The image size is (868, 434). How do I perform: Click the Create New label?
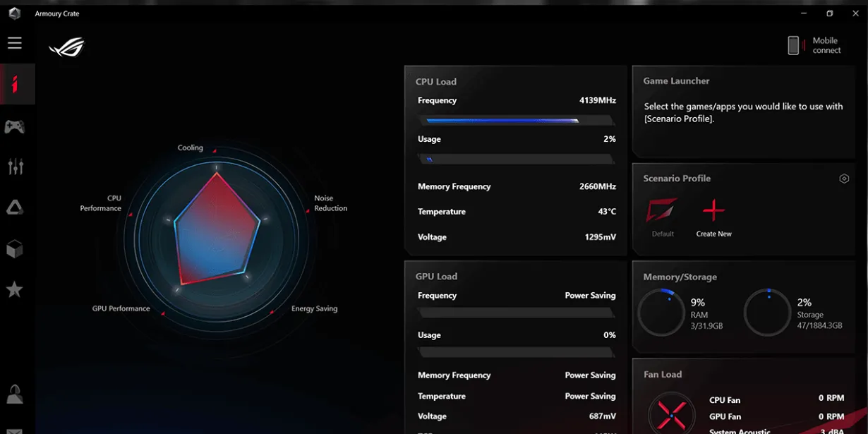(x=713, y=234)
